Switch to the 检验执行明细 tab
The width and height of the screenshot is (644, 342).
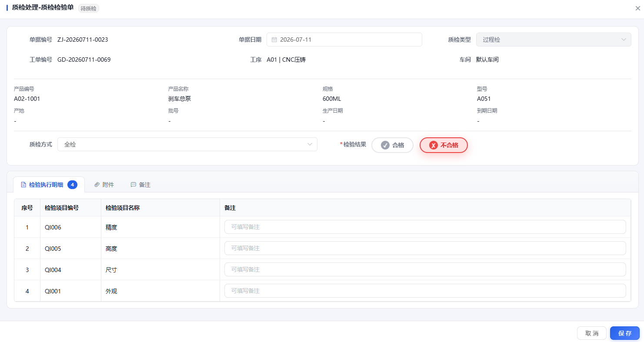tap(49, 185)
